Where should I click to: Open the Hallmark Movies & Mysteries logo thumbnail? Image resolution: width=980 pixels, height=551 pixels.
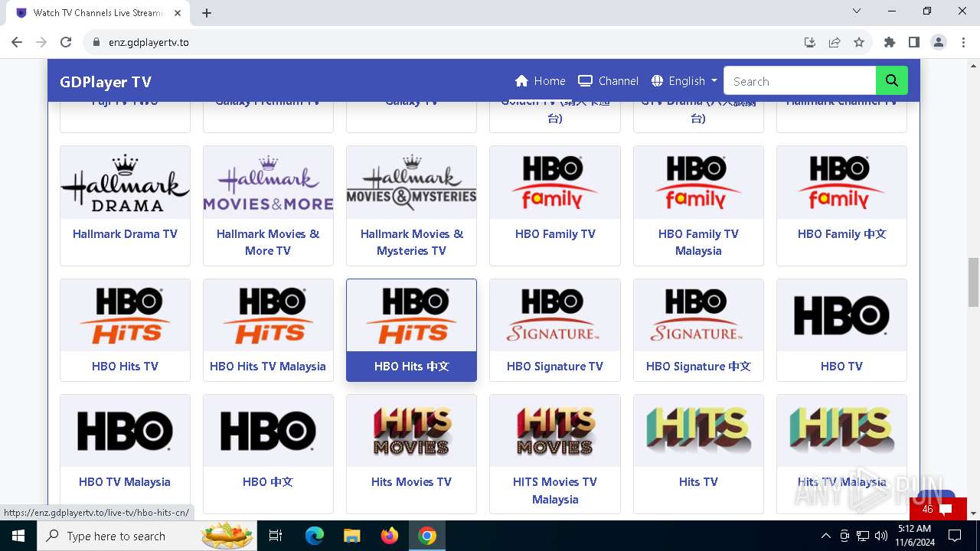411,183
